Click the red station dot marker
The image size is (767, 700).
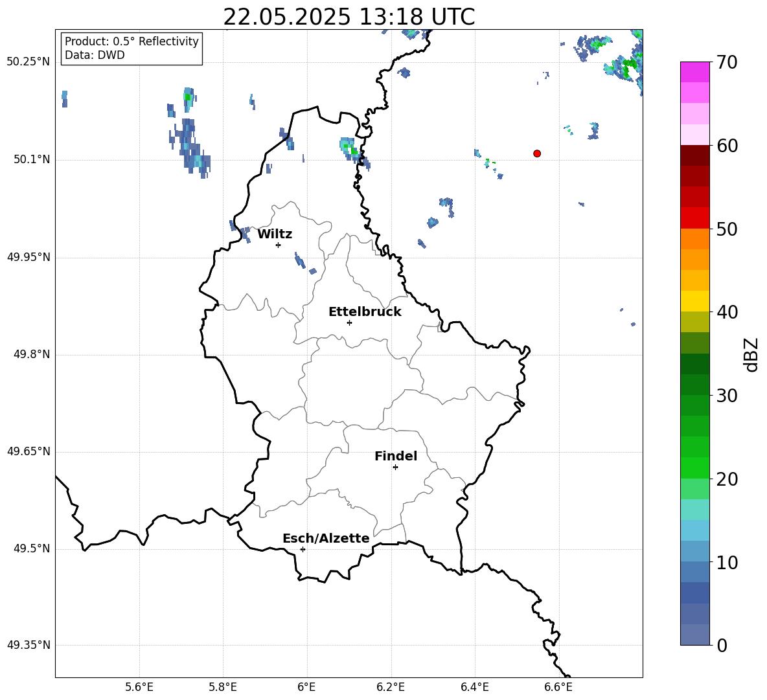pyautogui.click(x=537, y=153)
